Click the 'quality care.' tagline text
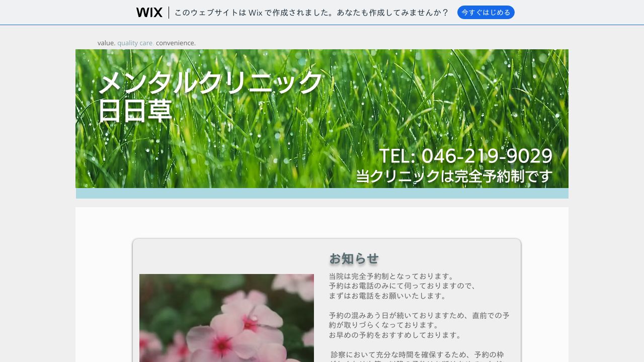The width and height of the screenshot is (644, 362). pos(135,43)
